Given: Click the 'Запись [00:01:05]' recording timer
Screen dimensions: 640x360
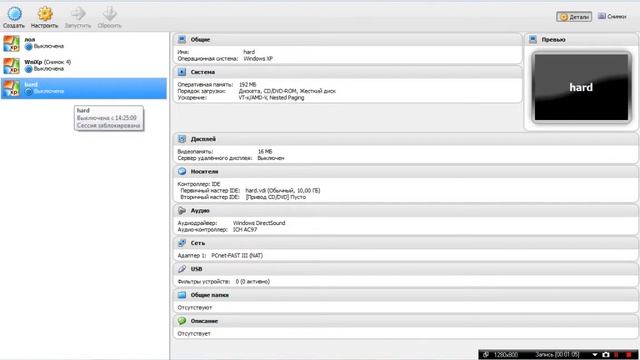Looking at the screenshot, I should [557, 355].
